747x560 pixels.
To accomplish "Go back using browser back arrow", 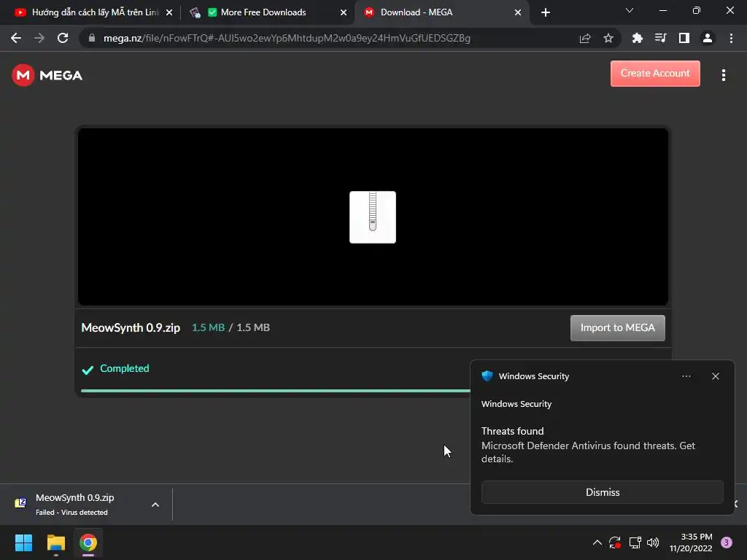I will [16, 38].
